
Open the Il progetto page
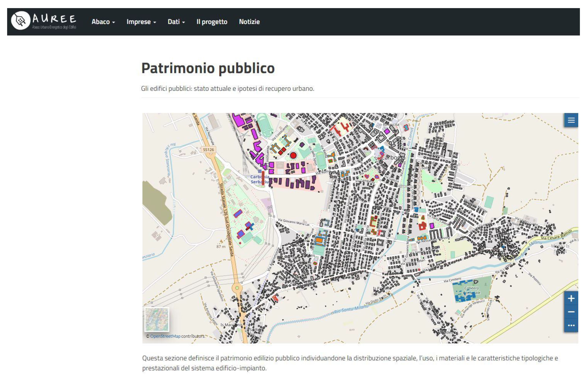[x=212, y=22]
